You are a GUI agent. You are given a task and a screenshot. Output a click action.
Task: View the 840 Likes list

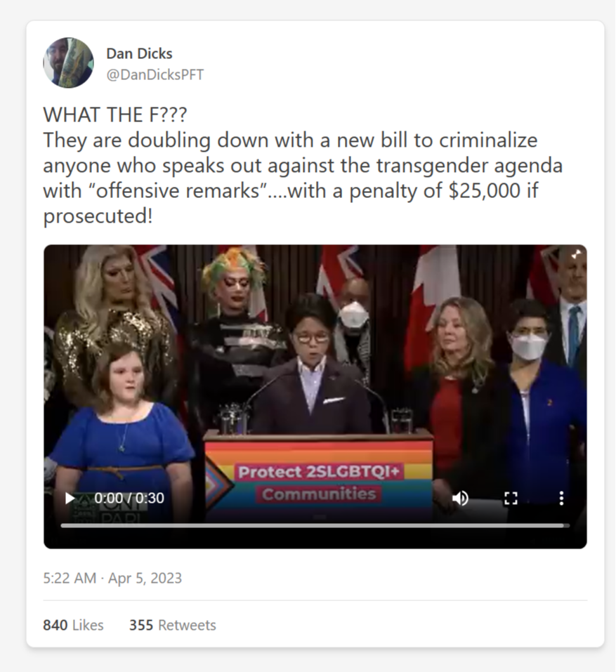tap(73, 625)
